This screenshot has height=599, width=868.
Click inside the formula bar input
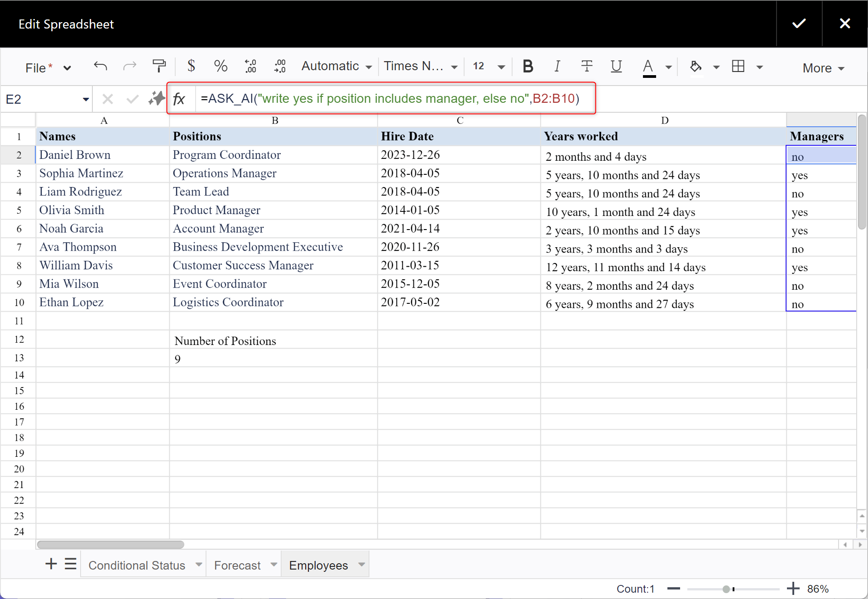[x=394, y=99]
